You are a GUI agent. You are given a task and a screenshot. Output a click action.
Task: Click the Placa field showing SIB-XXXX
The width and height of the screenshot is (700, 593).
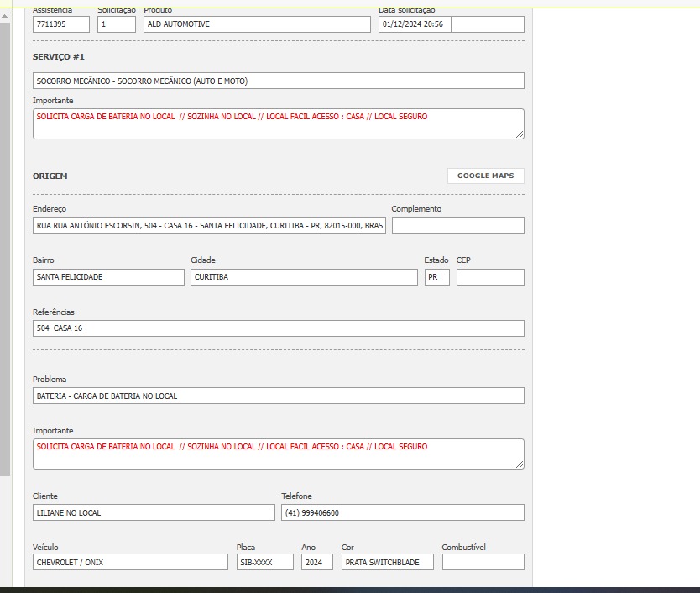click(264, 562)
